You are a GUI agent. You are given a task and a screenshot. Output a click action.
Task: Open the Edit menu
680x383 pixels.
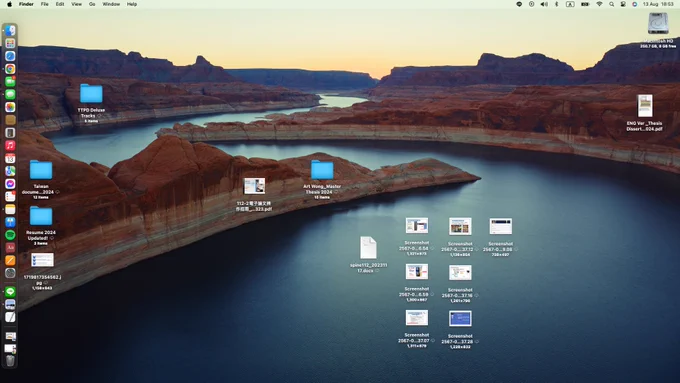pos(60,4)
